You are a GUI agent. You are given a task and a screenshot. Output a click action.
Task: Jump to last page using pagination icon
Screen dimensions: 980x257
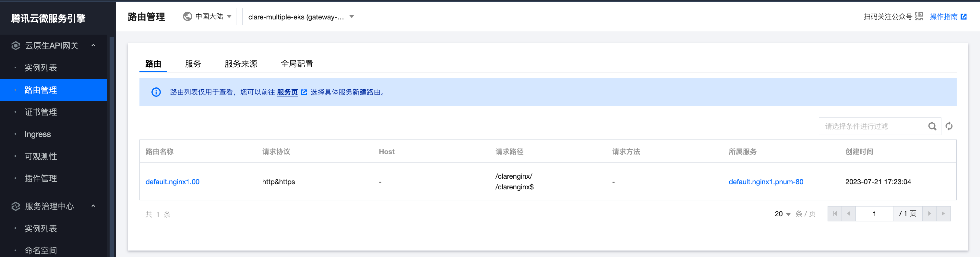click(x=943, y=214)
